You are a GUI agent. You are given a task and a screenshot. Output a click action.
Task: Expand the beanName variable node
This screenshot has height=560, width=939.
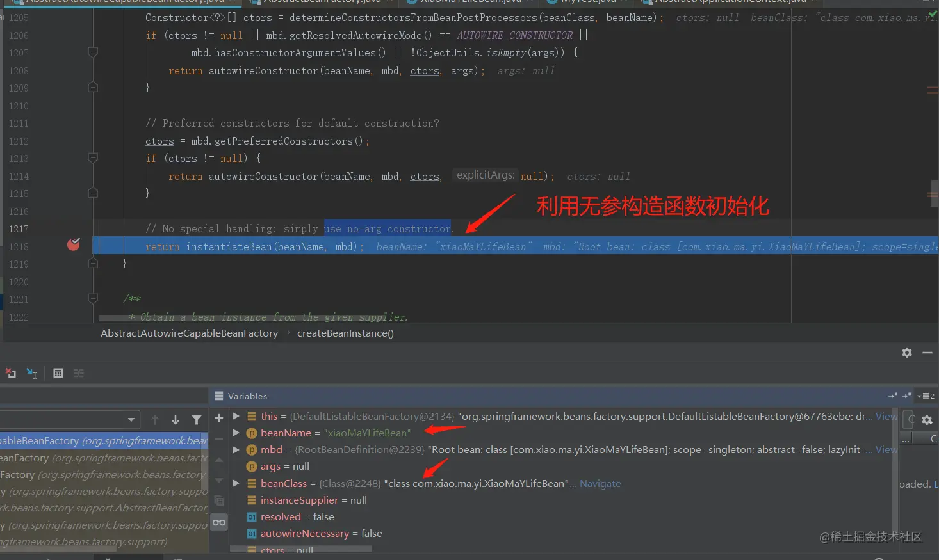[236, 433]
